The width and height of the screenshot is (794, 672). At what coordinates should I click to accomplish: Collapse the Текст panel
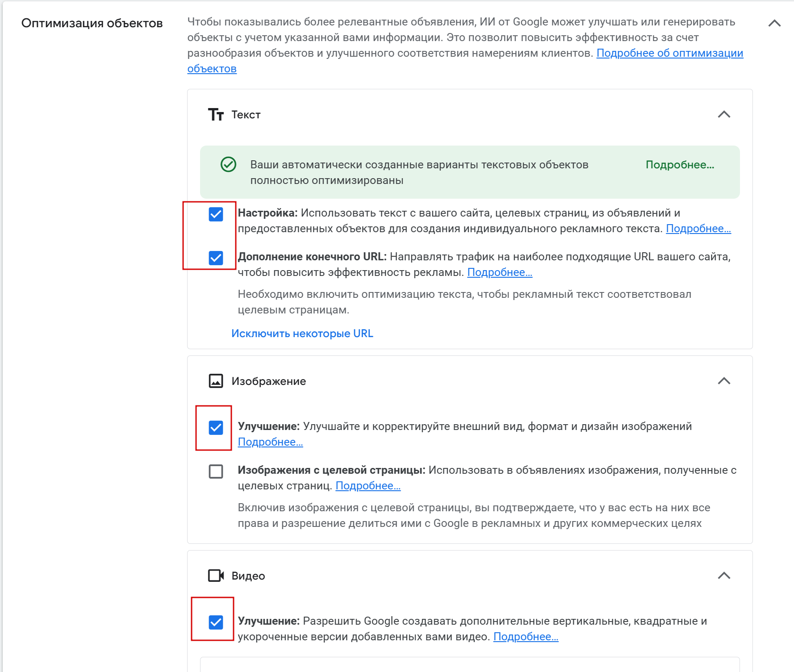click(x=723, y=114)
